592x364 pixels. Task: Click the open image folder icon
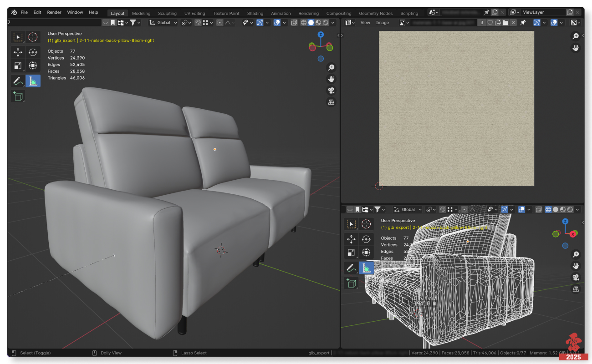point(505,23)
